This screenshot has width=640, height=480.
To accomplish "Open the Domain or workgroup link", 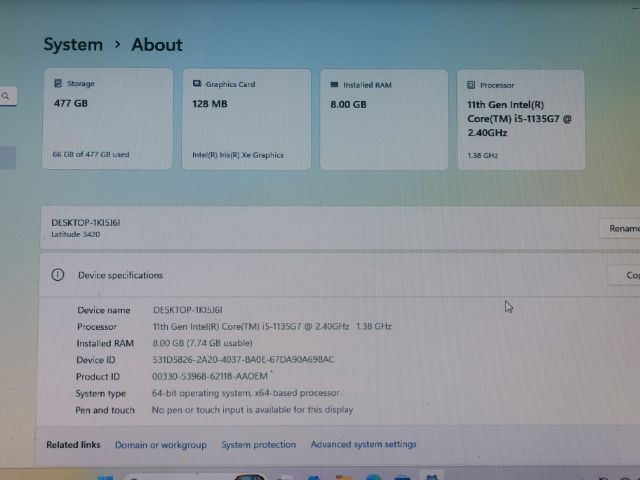I will (161, 444).
